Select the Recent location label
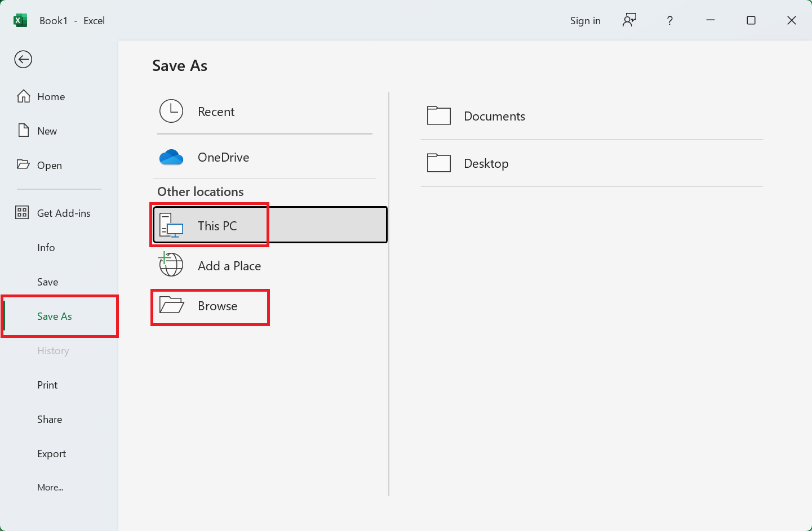Viewport: 812px width, 531px height. pos(216,111)
